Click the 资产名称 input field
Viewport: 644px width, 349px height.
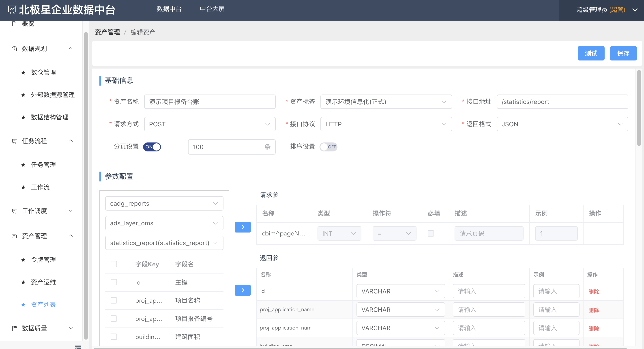click(x=210, y=102)
